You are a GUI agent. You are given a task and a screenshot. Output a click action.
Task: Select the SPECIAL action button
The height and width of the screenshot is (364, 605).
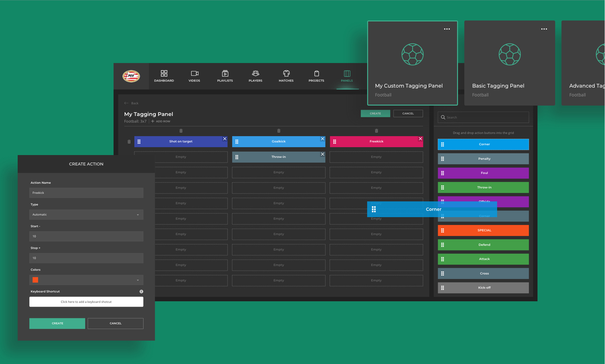point(483,230)
